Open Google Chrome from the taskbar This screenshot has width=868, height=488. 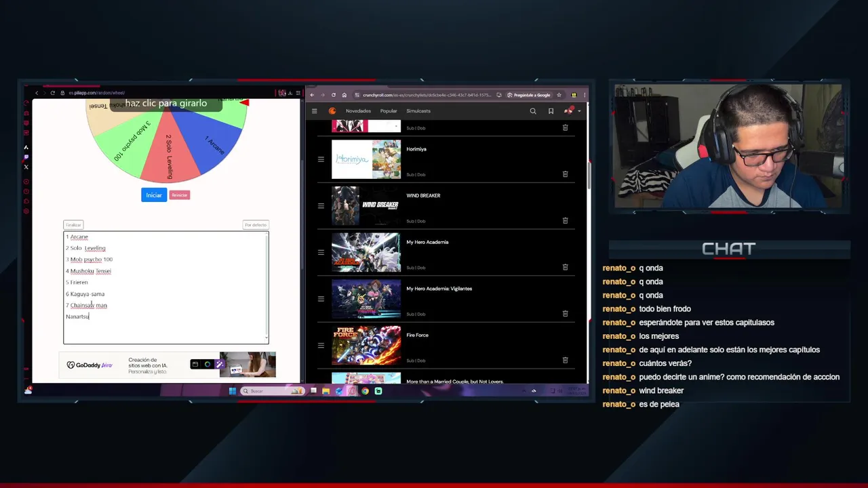coord(365,391)
